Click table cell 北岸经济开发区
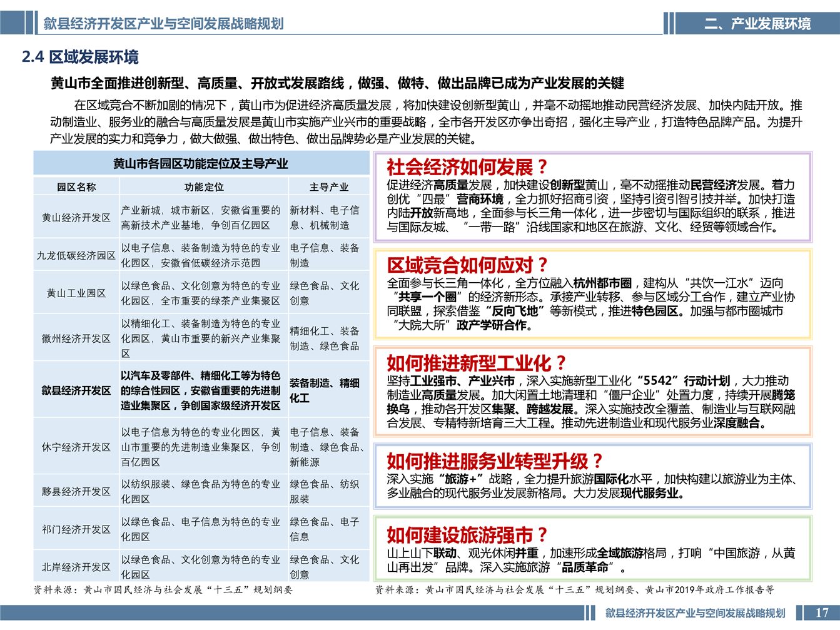 point(76,567)
